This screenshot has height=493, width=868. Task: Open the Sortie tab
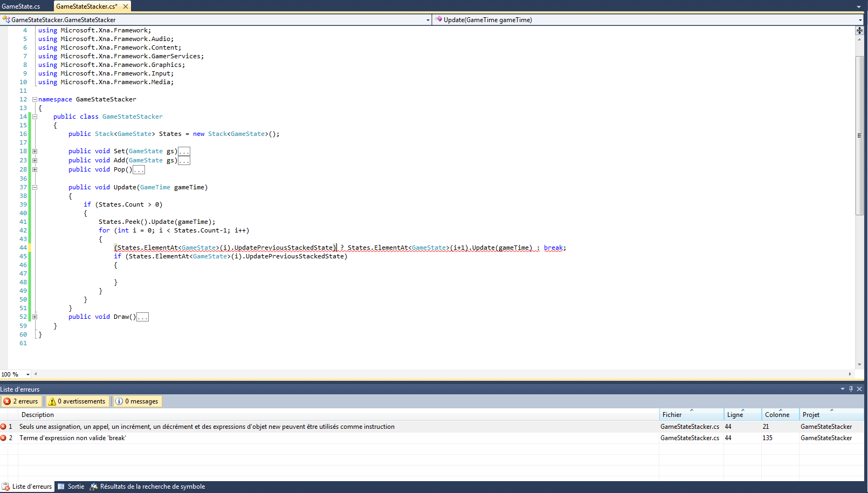tap(71, 487)
